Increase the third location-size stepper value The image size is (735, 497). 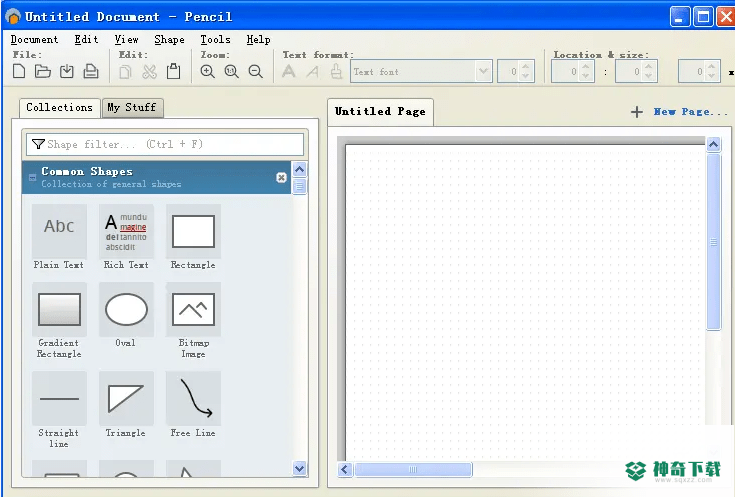coord(712,67)
